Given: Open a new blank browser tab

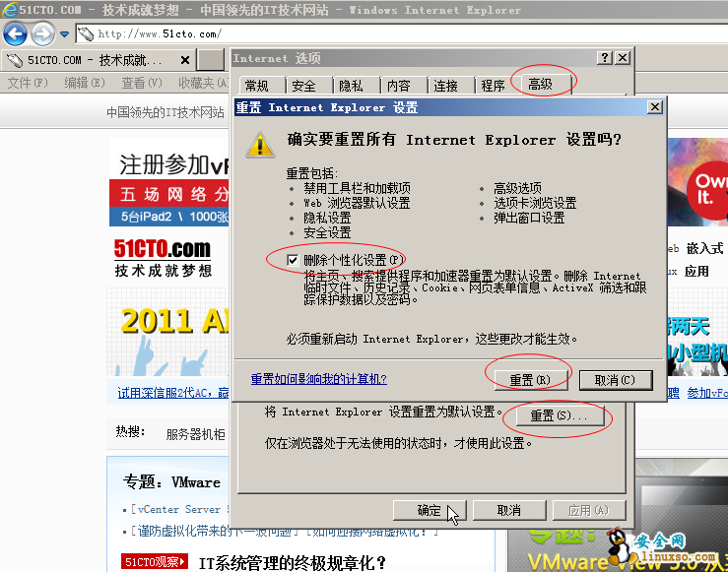Looking at the screenshot, I should pos(210,60).
